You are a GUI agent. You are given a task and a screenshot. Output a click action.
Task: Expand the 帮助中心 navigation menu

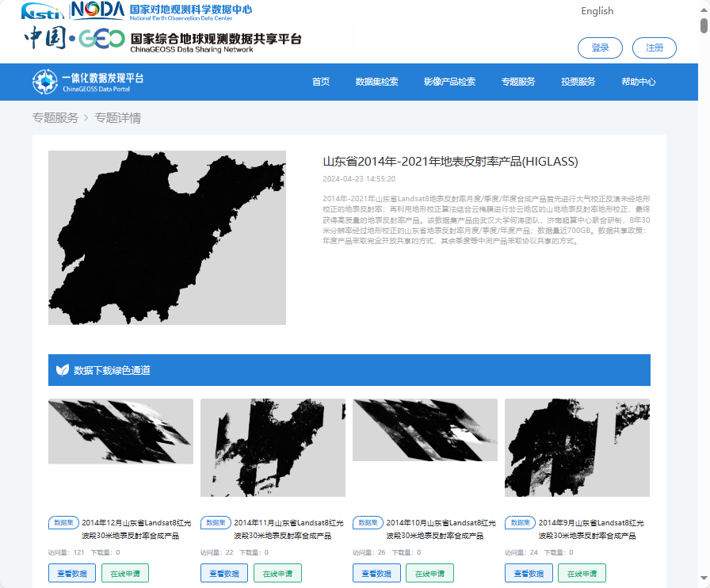click(x=638, y=82)
